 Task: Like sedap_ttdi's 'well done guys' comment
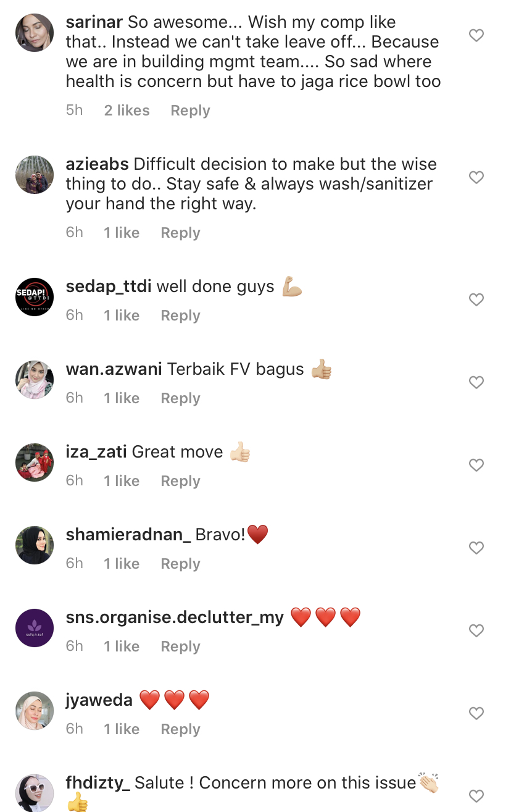(476, 300)
